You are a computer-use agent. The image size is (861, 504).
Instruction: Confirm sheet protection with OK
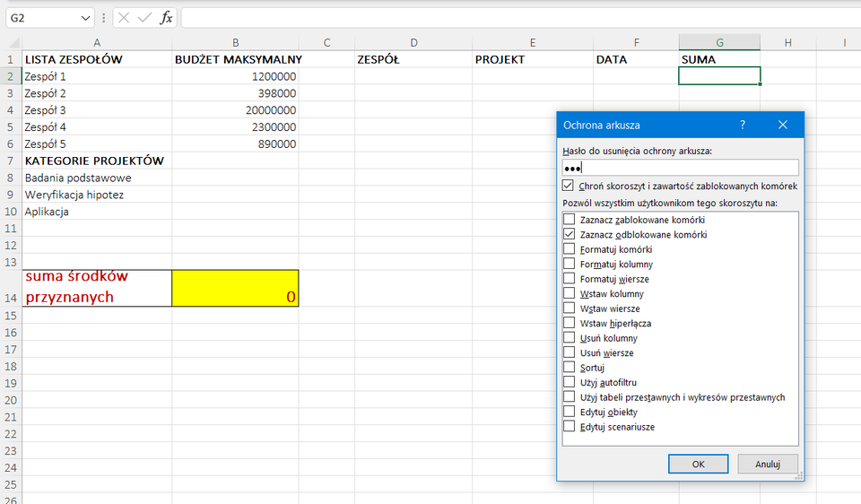(x=698, y=464)
